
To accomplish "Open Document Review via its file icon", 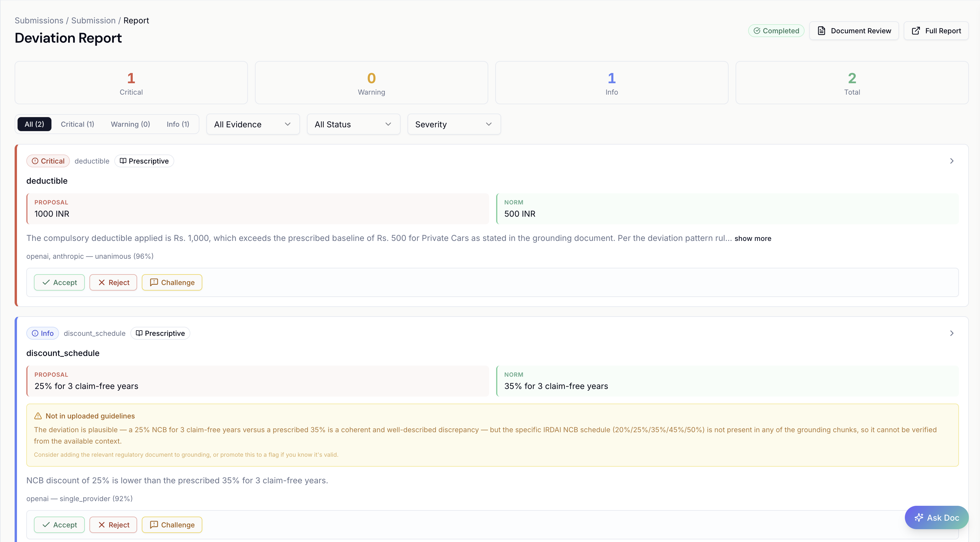I will coord(821,31).
